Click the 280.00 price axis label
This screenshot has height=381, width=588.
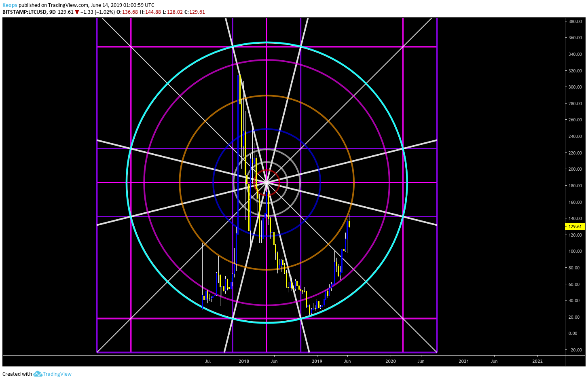coord(575,104)
